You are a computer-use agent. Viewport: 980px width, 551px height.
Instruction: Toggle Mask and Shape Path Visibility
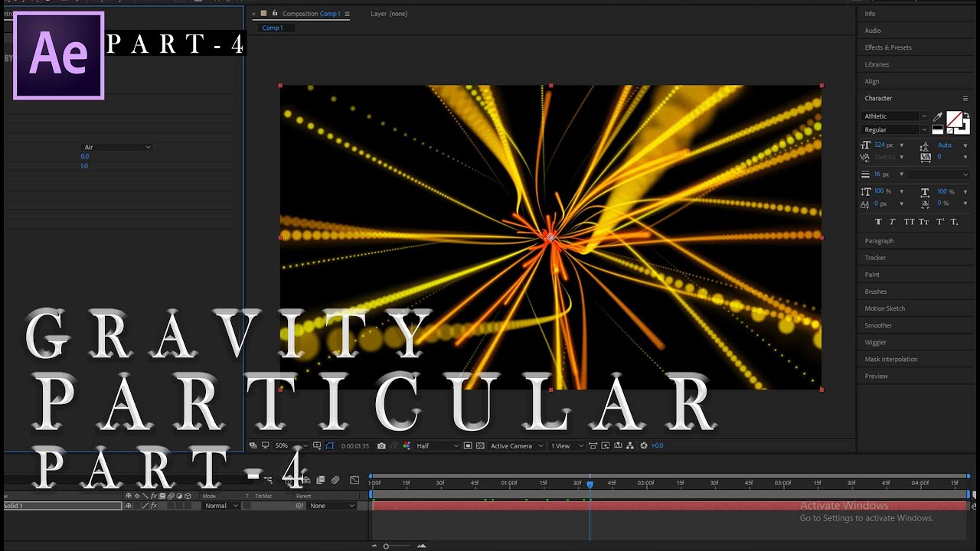point(330,445)
